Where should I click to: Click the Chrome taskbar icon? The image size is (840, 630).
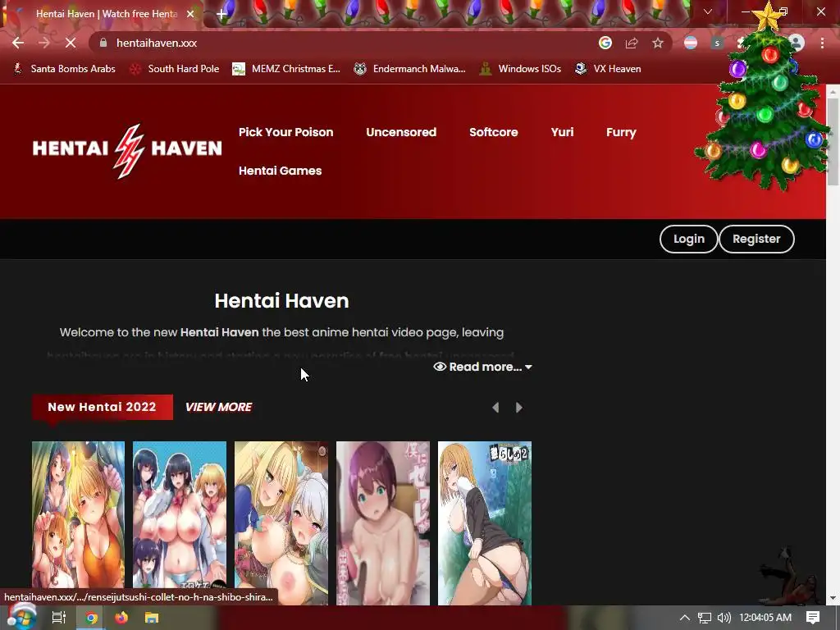click(x=92, y=619)
